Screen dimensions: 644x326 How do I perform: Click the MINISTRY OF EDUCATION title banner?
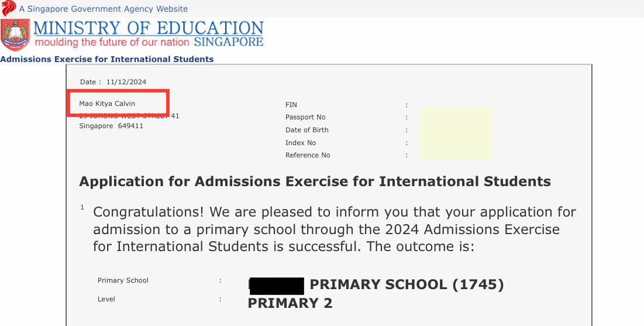coord(148,28)
